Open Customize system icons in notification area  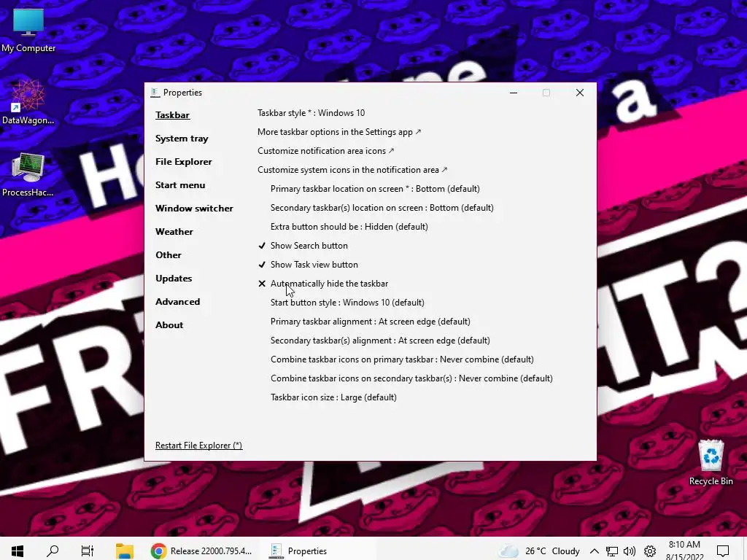tap(352, 170)
